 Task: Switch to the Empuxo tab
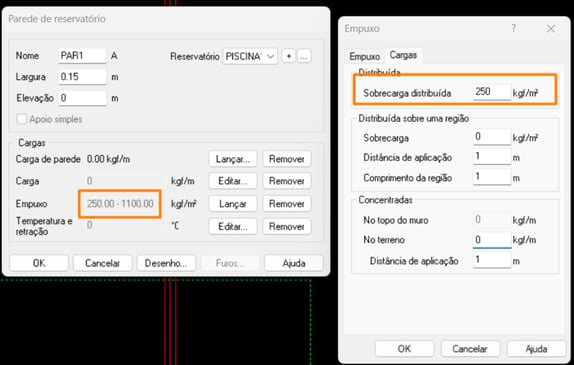tap(364, 56)
